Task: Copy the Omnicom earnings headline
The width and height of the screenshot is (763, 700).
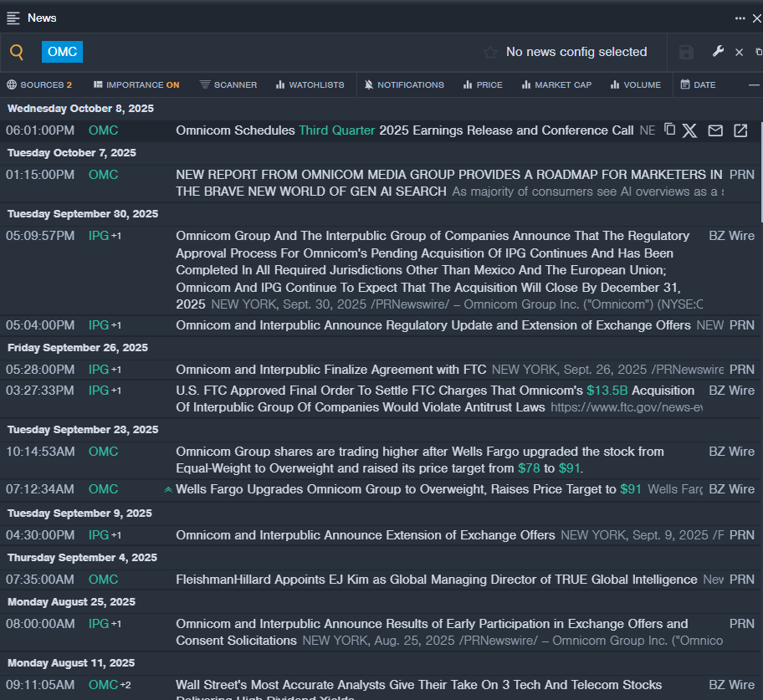Action: coord(669,130)
